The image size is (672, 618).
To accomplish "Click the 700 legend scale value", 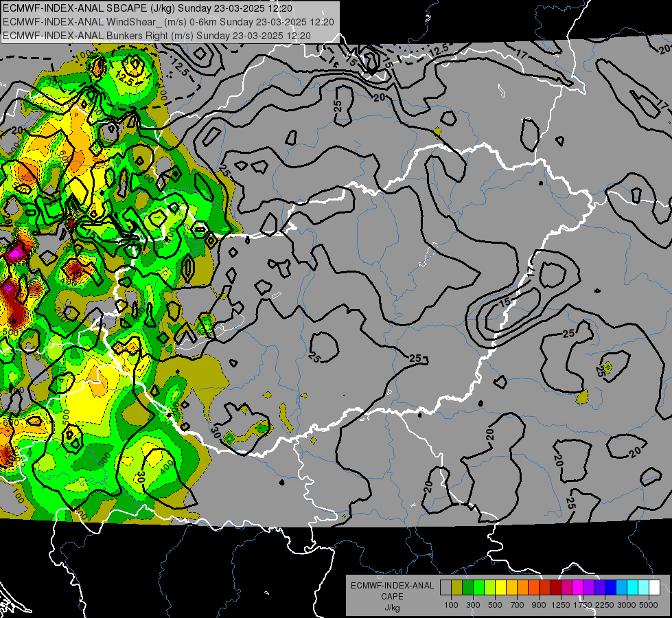I will pos(518,605).
